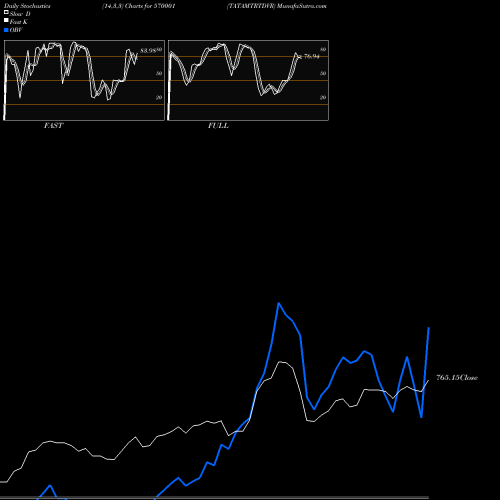The width and height of the screenshot is (500, 500).
Task: Click the '80' axis label in FULL chart
Action: pyautogui.click(x=323, y=49)
